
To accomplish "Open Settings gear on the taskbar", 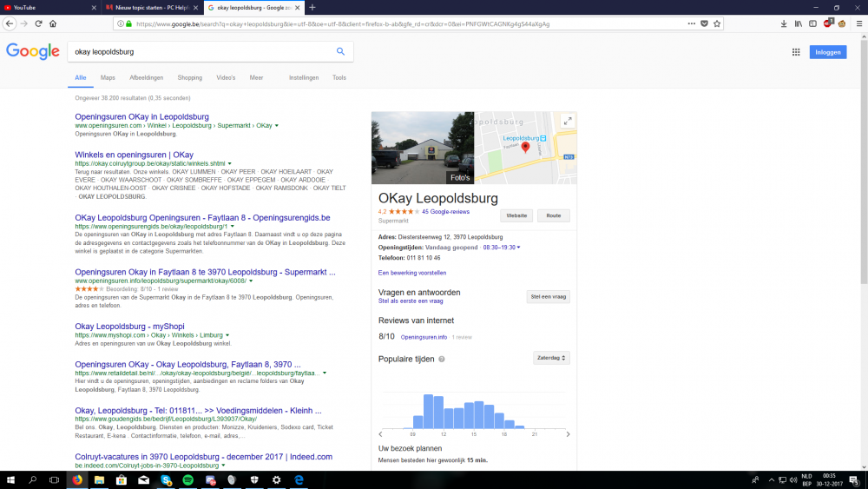I will pos(277,480).
